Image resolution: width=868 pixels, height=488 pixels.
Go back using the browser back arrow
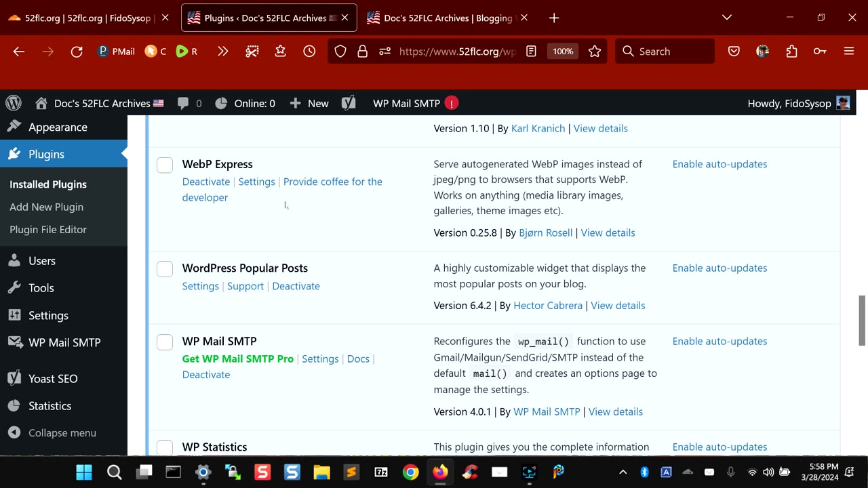pos(19,52)
